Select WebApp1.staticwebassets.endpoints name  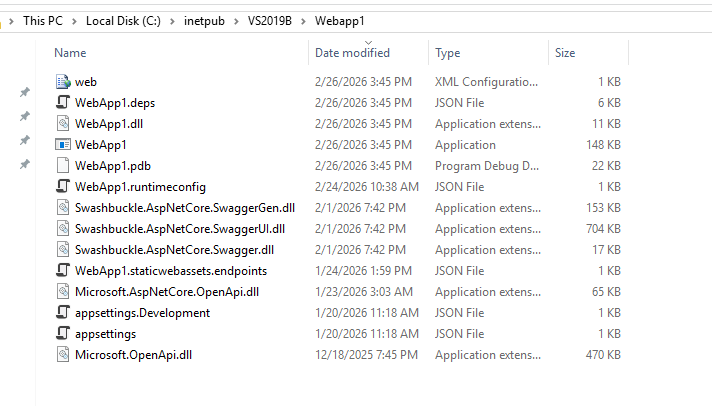[171, 271]
